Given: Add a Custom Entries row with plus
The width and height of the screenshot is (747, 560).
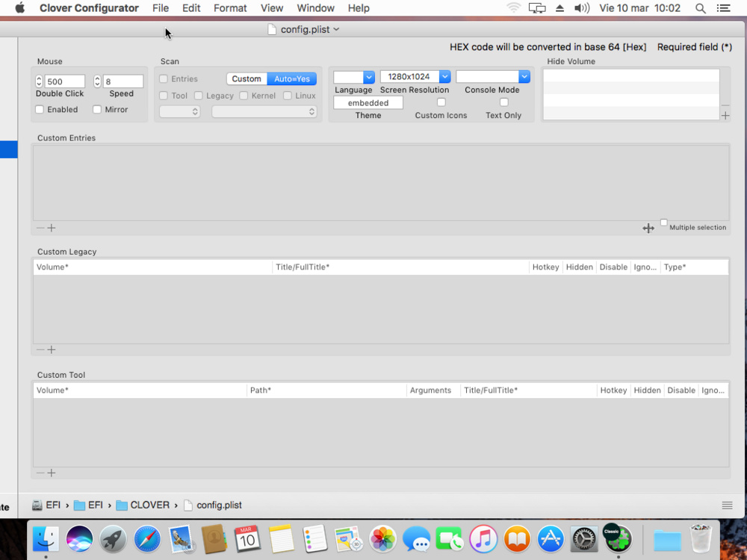Looking at the screenshot, I should pyautogui.click(x=52, y=228).
